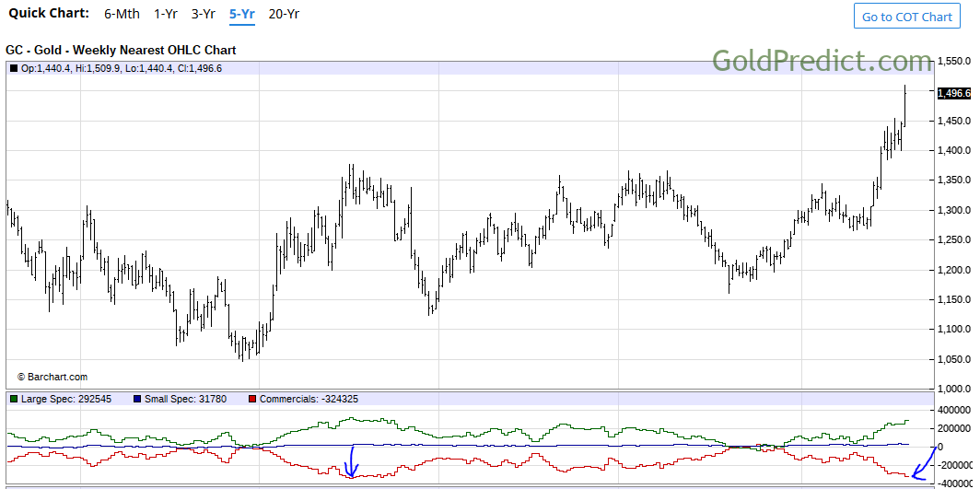Image resolution: width=980 pixels, height=489 pixels.
Task: Click the black OHLC legend square
Action: coord(14,69)
